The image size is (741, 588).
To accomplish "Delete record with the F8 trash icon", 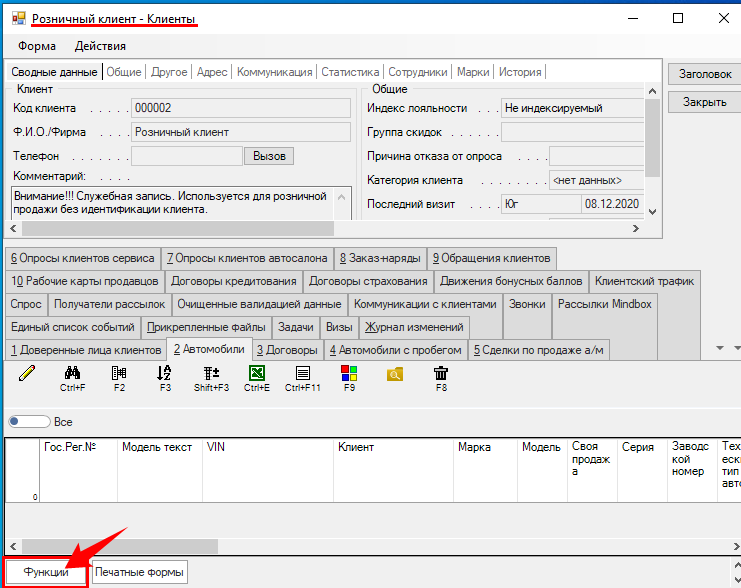I will pyautogui.click(x=441, y=373).
